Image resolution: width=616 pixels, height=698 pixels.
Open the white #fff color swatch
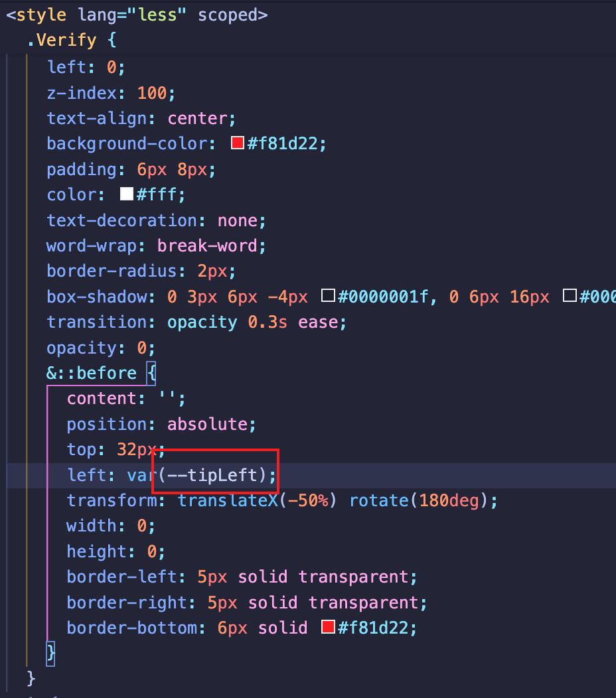click(126, 194)
